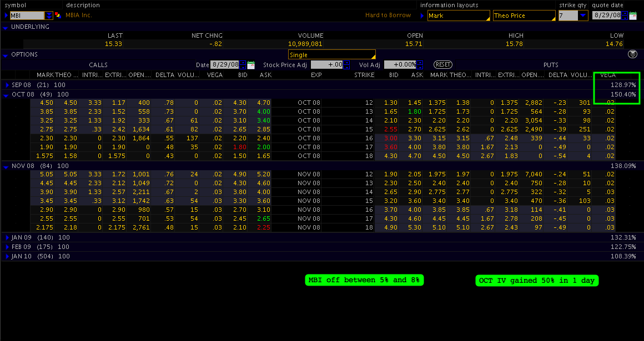Screen dimensions: 644x341
Task: Click the blue arrow left of symbol field
Action: pos(6,16)
